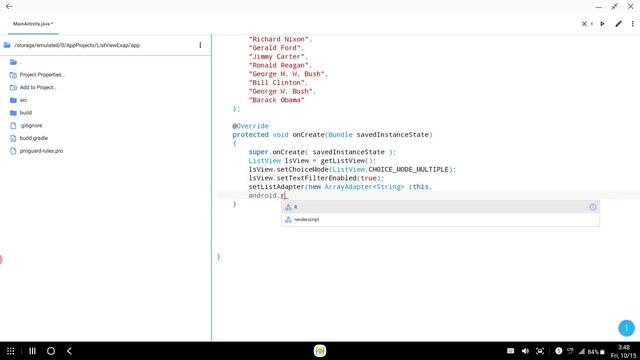
Task: Open the AIDE app icon in taskbar
Action: (320, 351)
